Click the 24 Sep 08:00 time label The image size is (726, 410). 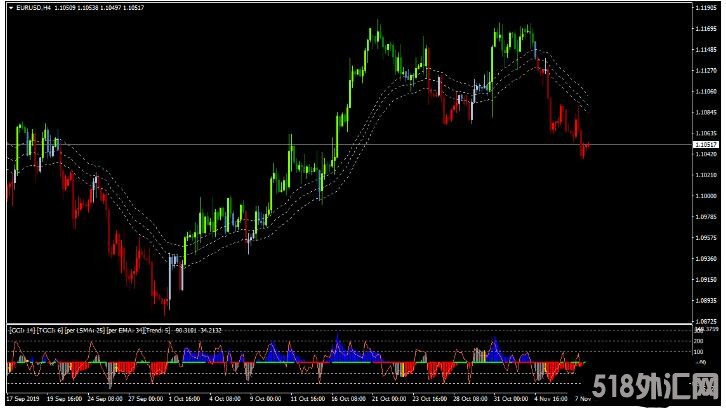coord(105,398)
